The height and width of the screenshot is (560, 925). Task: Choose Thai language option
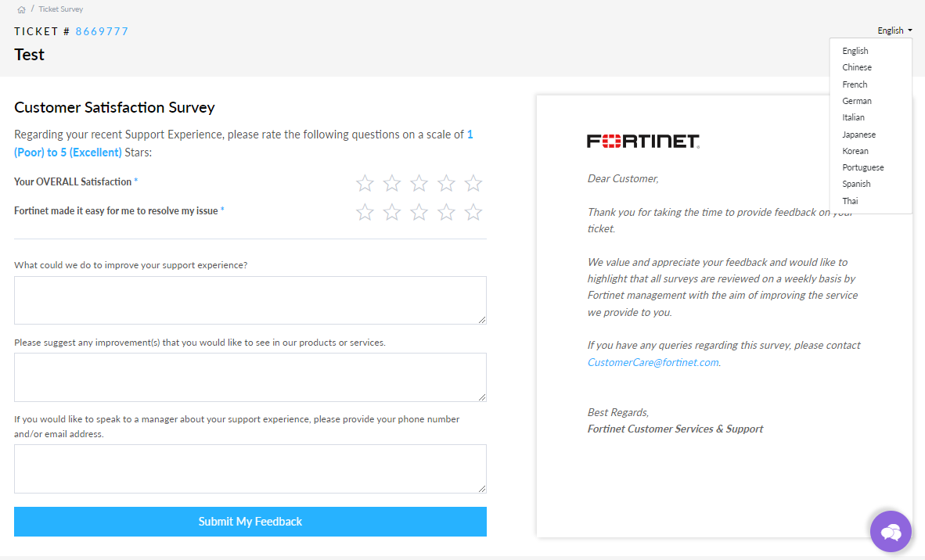pyautogui.click(x=850, y=201)
